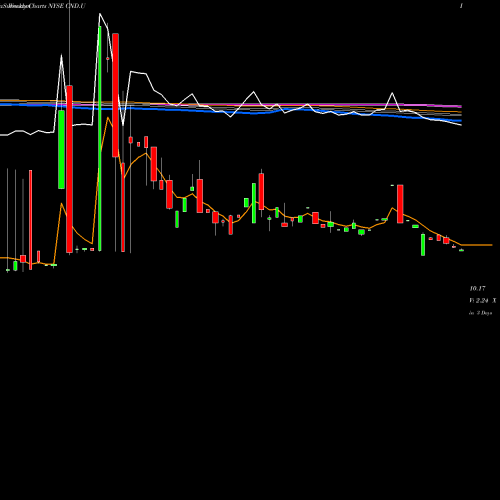
Task: Click the 10.17 price label
Action: click(477, 288)
